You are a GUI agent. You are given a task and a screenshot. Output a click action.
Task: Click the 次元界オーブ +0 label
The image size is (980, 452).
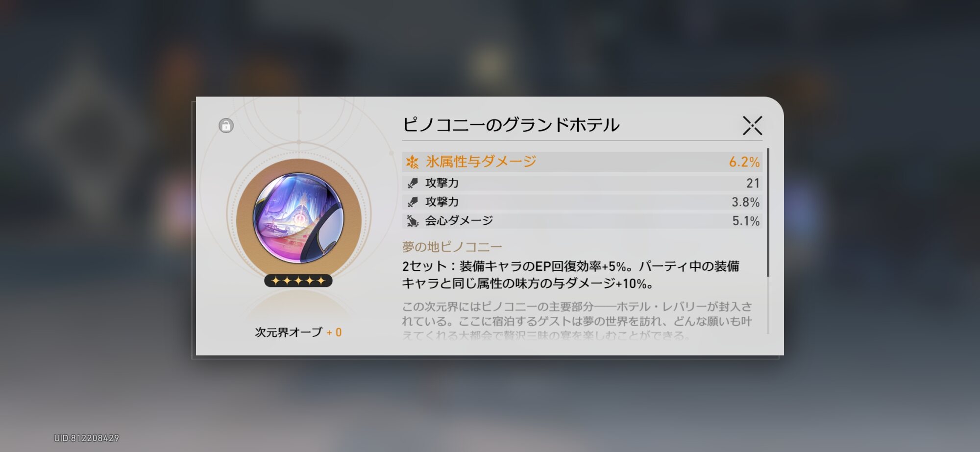click(298, 332)
